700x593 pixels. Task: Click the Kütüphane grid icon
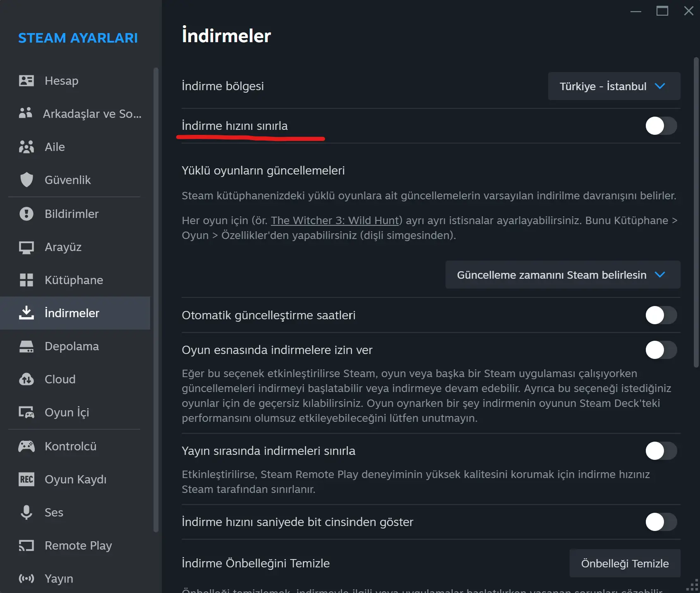point(26,280)
